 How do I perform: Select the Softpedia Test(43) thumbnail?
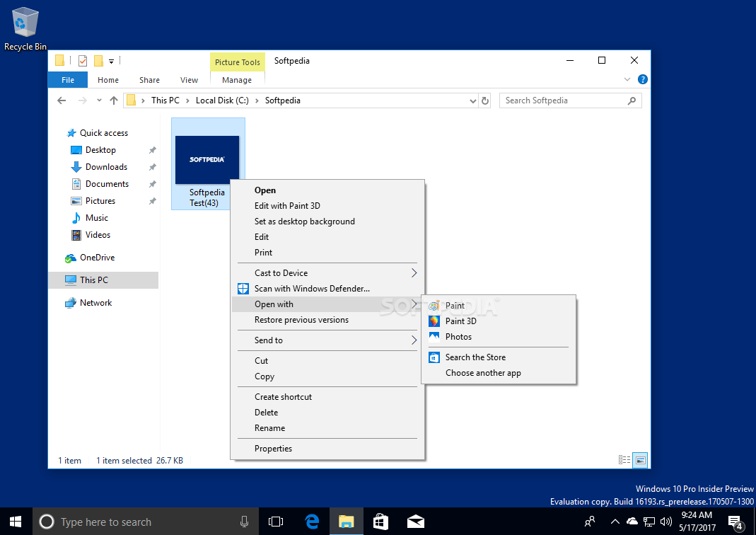point(207,159)
